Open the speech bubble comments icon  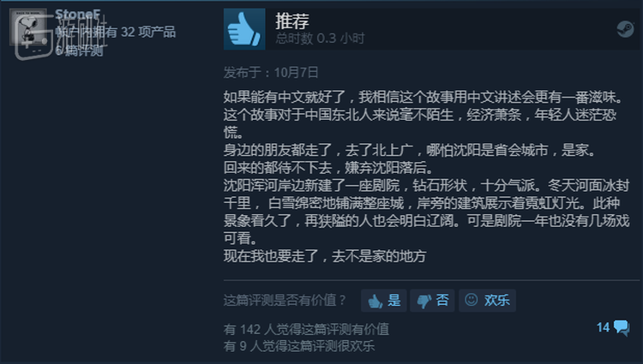tap(622, 327)
